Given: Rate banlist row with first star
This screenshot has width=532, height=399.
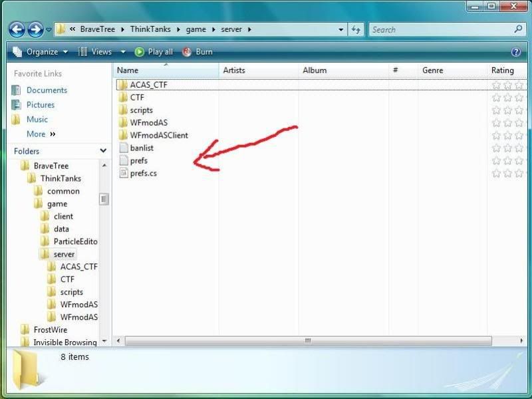Looking at the screenshot, I should coord(496,148).
